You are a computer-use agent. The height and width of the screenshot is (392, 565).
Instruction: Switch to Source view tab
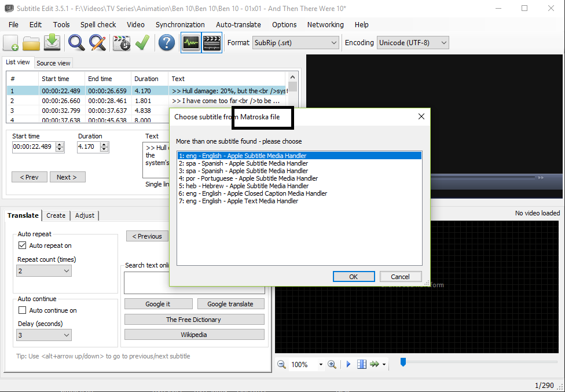[53, 63]
